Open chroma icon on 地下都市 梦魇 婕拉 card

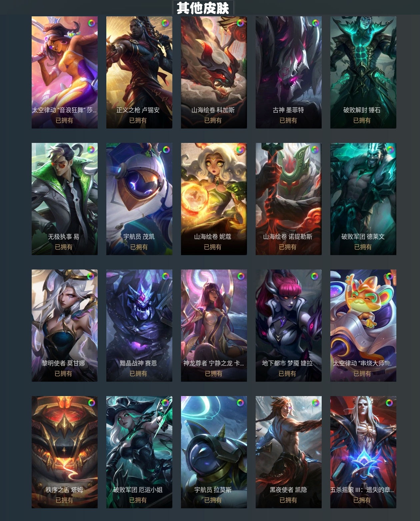click(x=315, y=276)
